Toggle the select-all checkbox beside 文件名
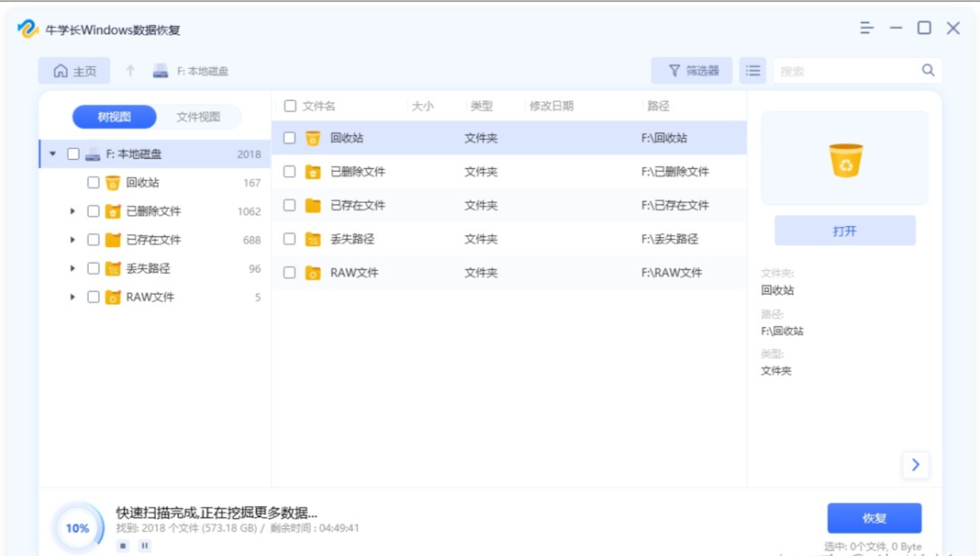Viewport: 980px width, 556px height. [x=290, y=106]
